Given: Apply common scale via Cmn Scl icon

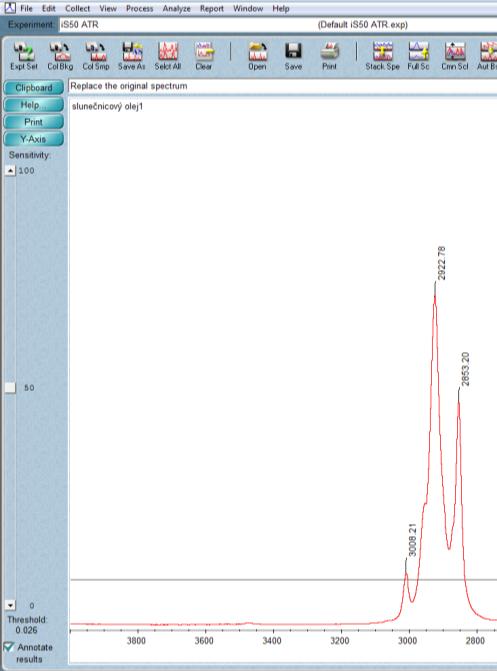Looking at the screenshot, I should [x=455, y=56].
